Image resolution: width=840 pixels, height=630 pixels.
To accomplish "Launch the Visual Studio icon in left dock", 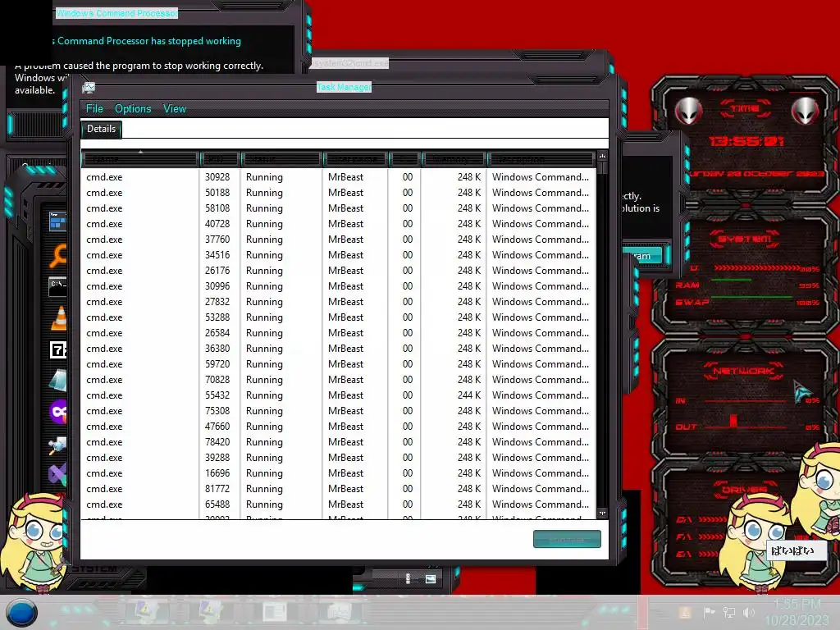I will 57,475.
